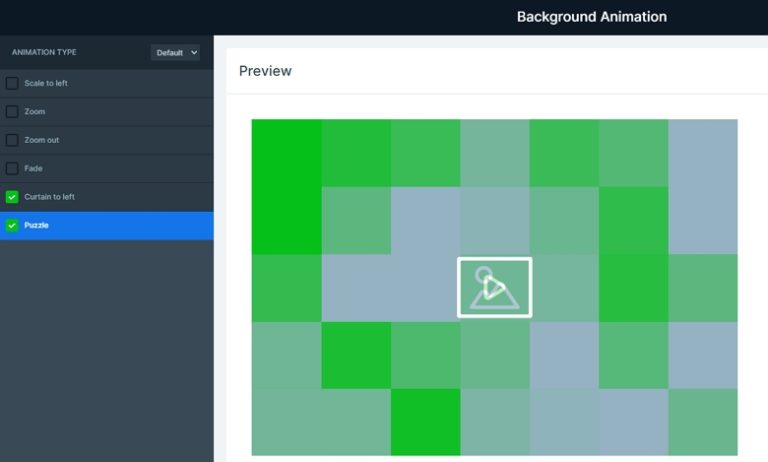Click the ANIMATION TYPE header label
This screenshot has width=768, height=462.
pyautogui.click(x=44, y=52)
